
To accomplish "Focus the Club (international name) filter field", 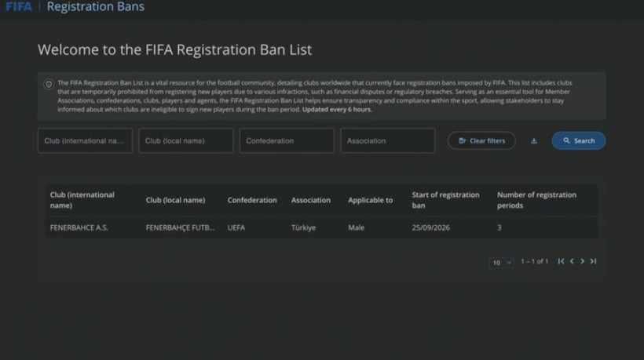I will (85, 140).
